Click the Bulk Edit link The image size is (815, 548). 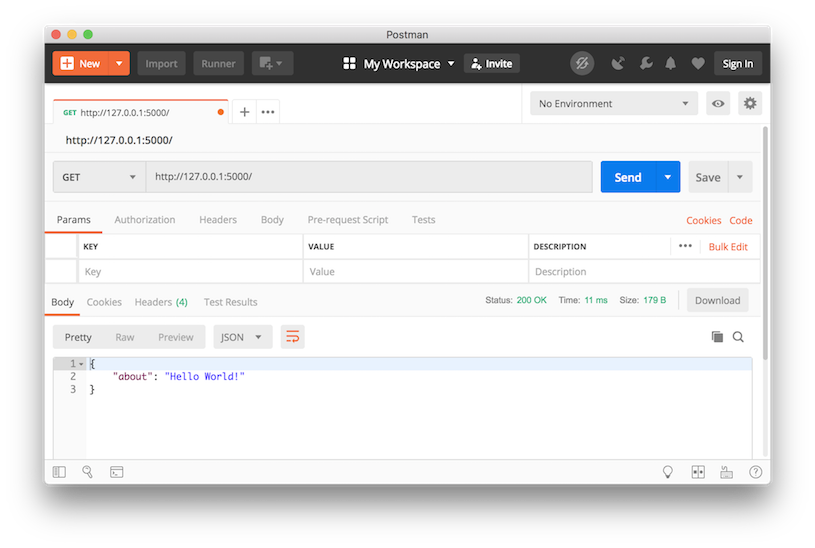tap(728, 246)
